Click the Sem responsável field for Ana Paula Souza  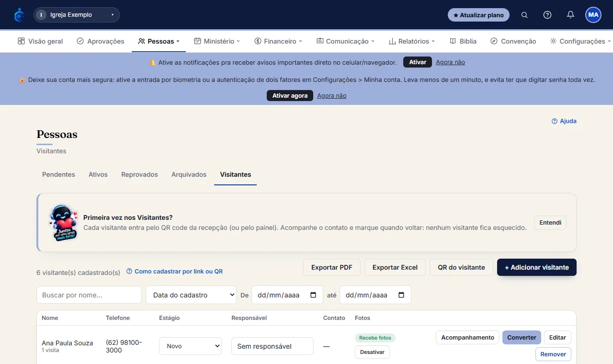[272, 346]
